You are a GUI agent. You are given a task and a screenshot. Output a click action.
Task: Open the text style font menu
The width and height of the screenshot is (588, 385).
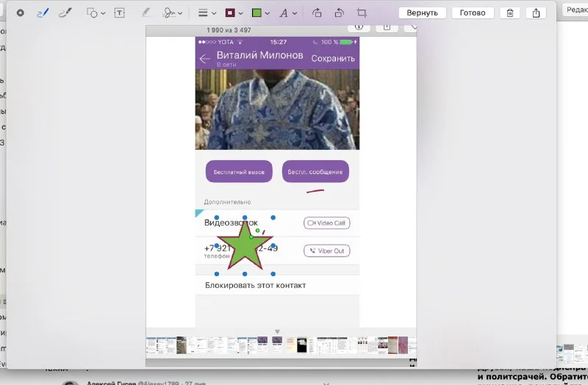pyautogui.click(x=288, y=13)
